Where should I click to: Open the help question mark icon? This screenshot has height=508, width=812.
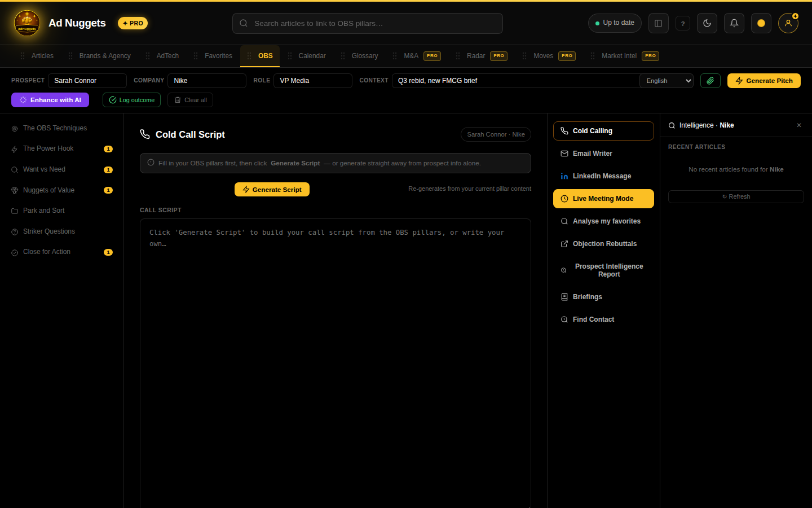point(682,23)
